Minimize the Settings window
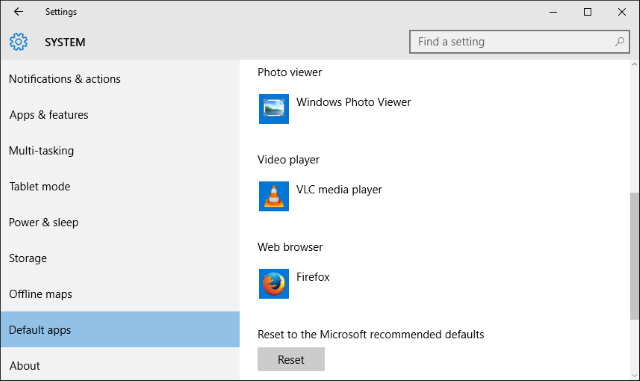The image size is (640, 381). pyautogui.click(x=553, y=12)
